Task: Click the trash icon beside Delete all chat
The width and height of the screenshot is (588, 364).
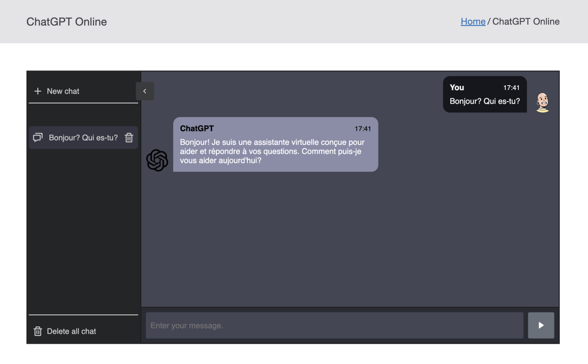Action: point(38,331)
